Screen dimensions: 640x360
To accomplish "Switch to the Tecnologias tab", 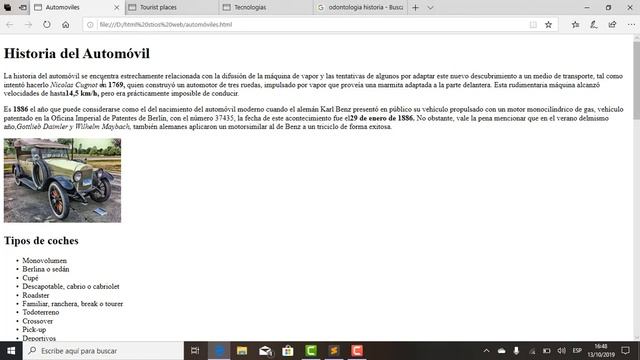I will (266, 7).
